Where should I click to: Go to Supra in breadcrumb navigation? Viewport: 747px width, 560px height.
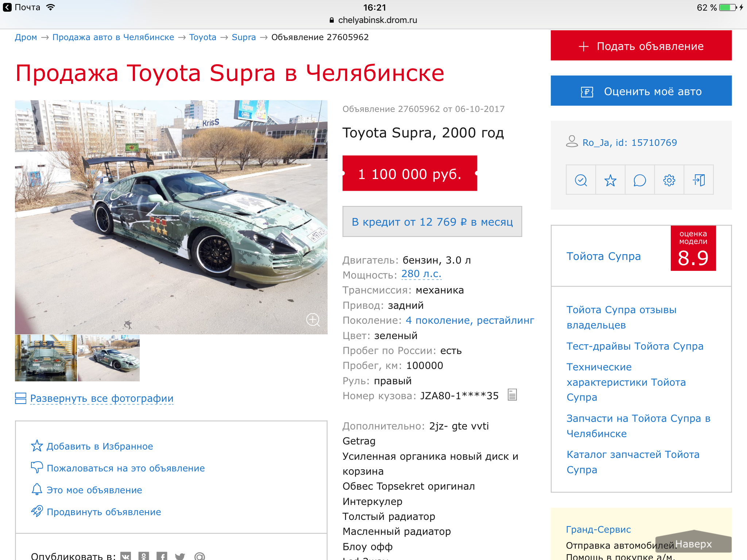[x=244, y=37]
